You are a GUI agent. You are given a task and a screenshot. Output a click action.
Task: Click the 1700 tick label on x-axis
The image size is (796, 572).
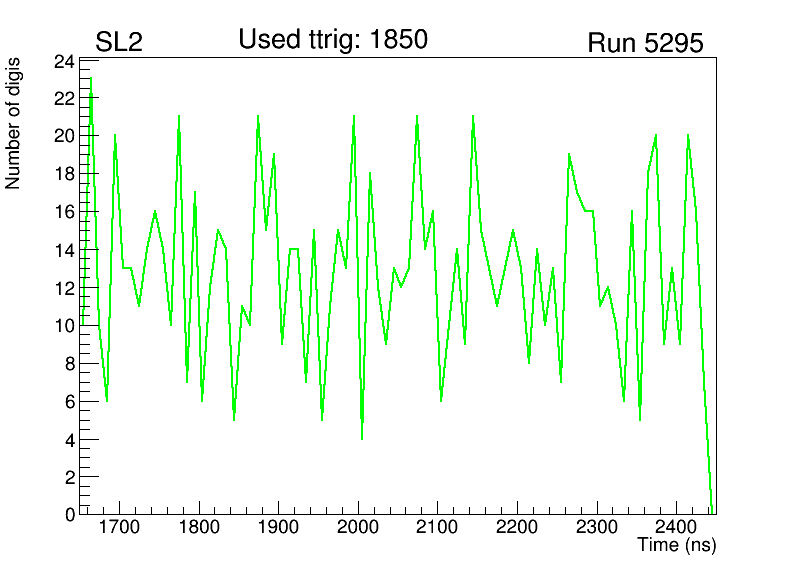tap(119, 528)
